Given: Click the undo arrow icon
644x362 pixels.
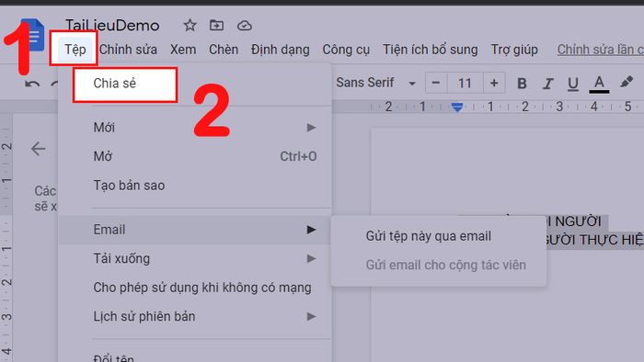Looking at the screenshot, I should point(32,85).
